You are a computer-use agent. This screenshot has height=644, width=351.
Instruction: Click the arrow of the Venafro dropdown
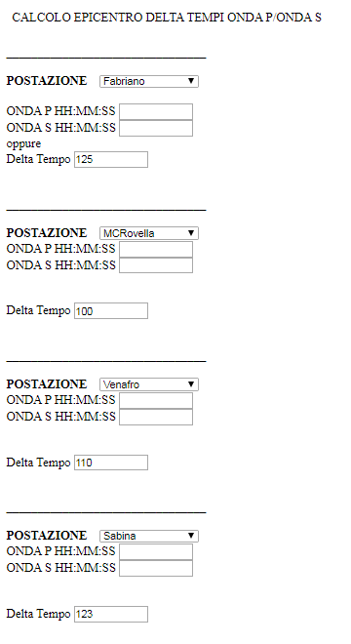[191, 384]
